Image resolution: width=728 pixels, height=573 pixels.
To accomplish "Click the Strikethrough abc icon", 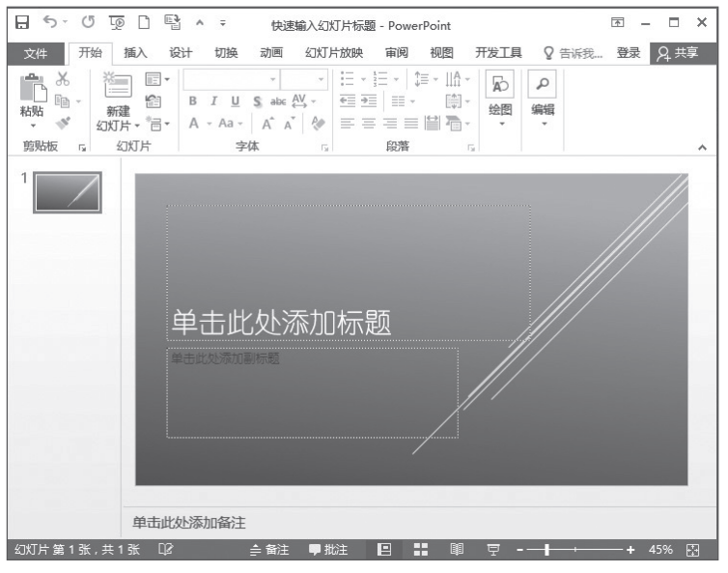I will [x=278, y=101].
